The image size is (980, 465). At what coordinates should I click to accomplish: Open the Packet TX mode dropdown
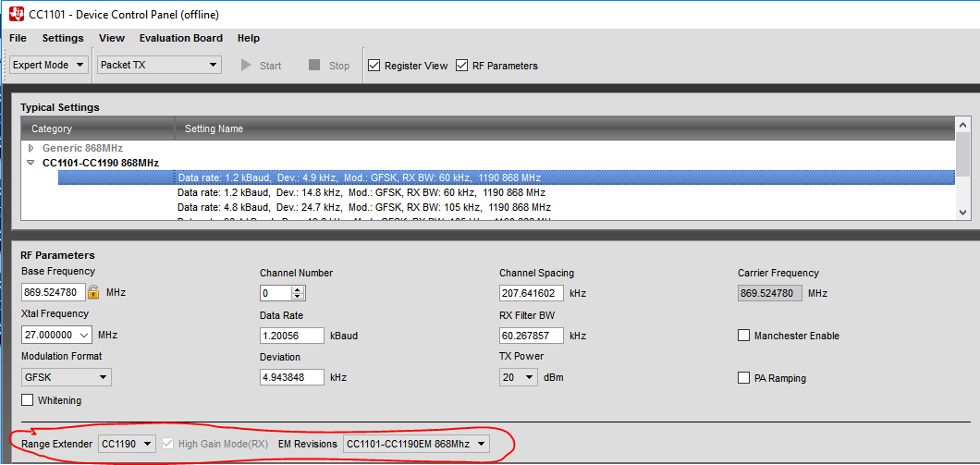click(x=159, y=65)
